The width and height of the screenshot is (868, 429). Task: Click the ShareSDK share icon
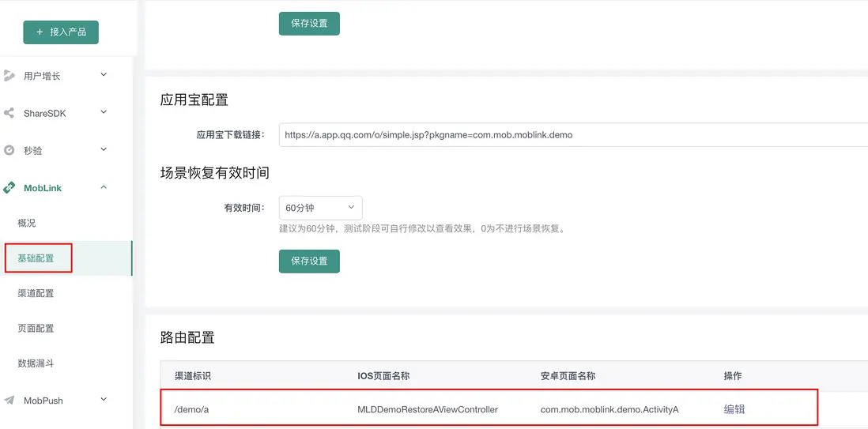[x=9, y=113]
